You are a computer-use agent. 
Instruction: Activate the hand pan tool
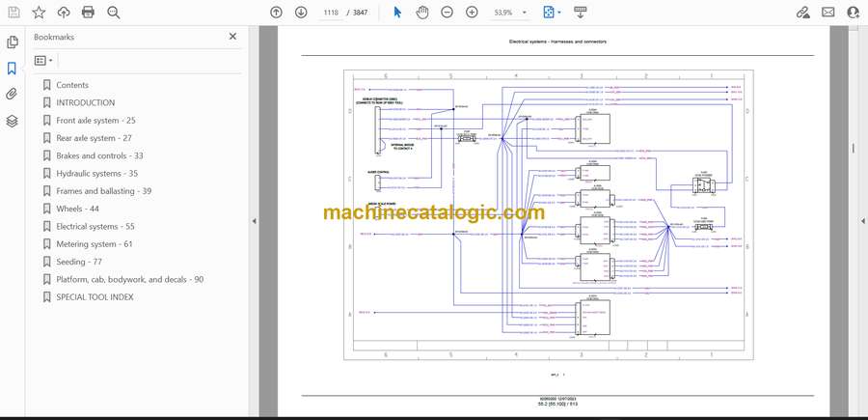pos(422,13)
